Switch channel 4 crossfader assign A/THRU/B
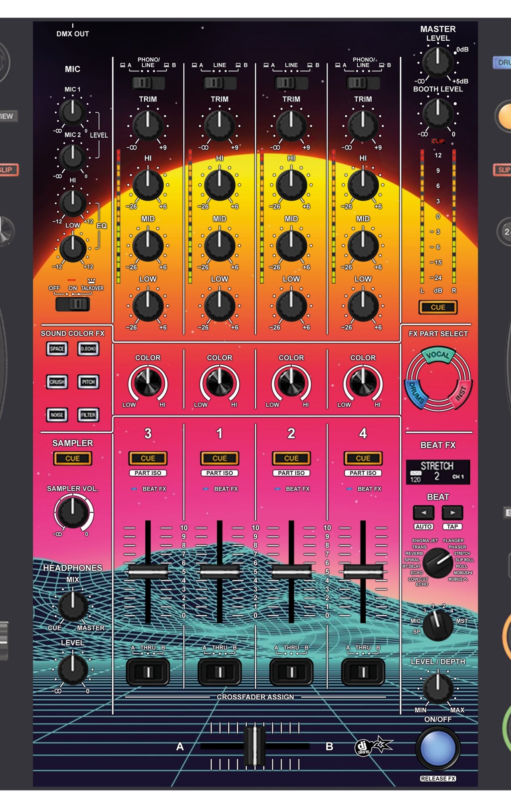Viewport: 511px width, 812px height. tap(363, 672)
